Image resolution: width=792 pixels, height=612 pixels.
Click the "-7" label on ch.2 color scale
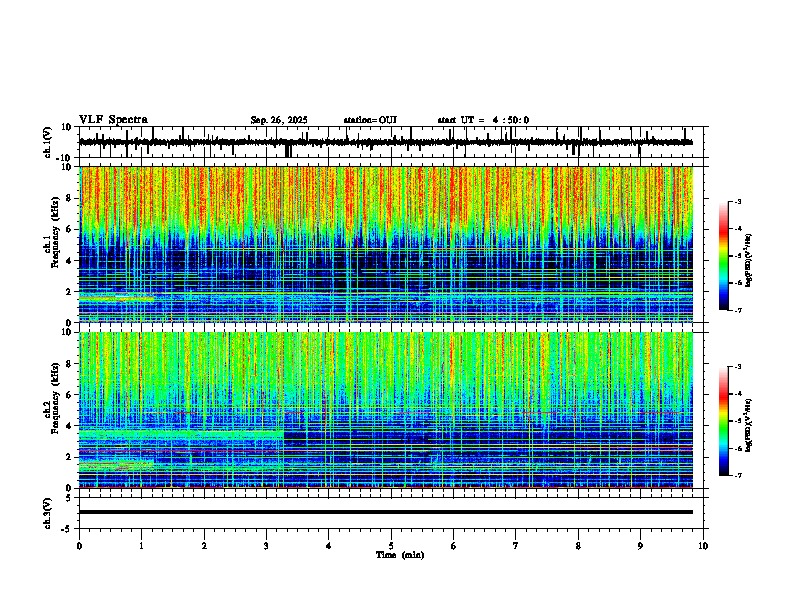[x=737, y=476]
